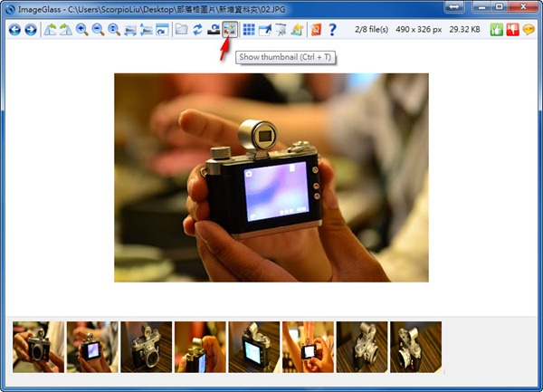Click the convert image icon
Viewport: 543px width, 392px height.
(x=297, y=30)
